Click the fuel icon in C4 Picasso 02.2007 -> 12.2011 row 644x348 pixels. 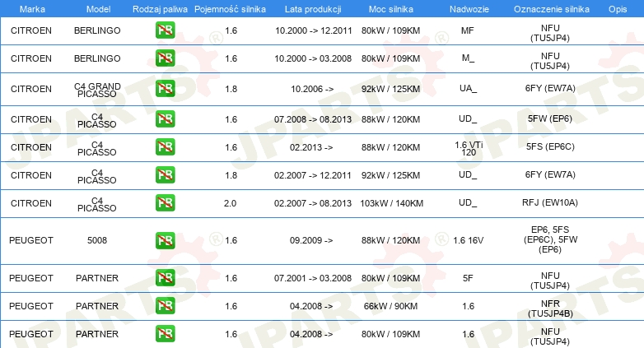(165, 174)
